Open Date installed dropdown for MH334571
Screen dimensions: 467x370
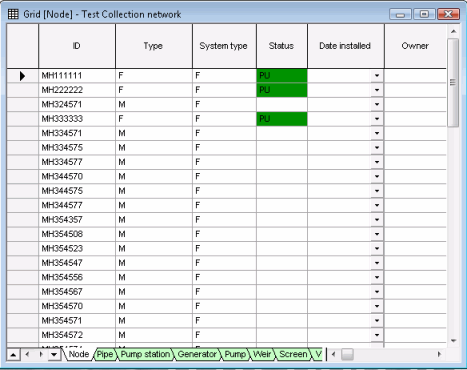[x=377, y=133]
